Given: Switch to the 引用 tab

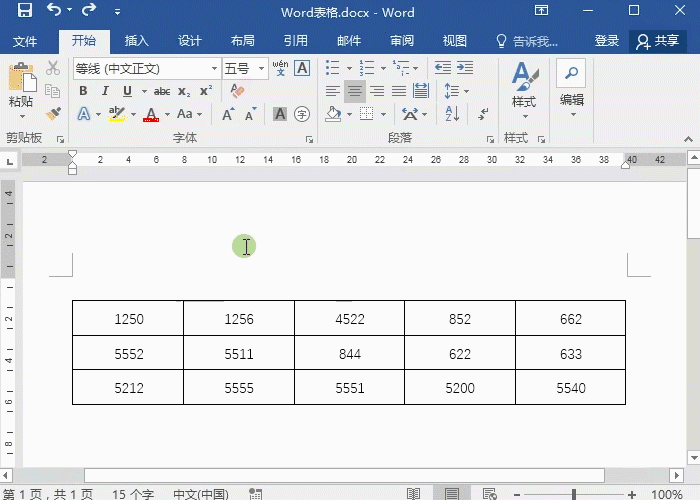Looking at the screenshot, I should tap(296, 41).
